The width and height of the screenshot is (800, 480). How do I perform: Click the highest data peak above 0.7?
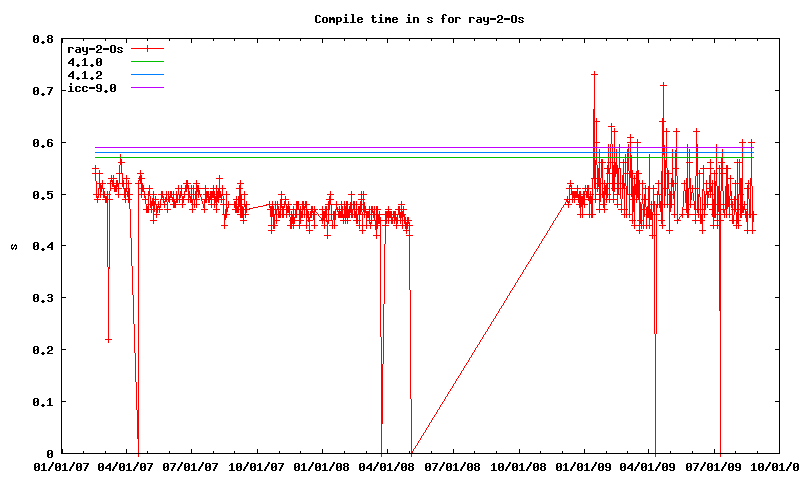click(x=594, y=74)
